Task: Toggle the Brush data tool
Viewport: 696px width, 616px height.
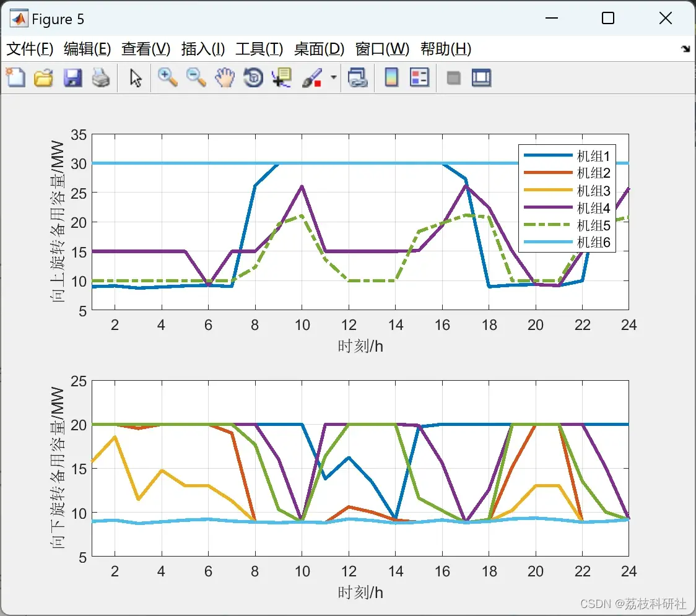Action: (x=312, y=77)
